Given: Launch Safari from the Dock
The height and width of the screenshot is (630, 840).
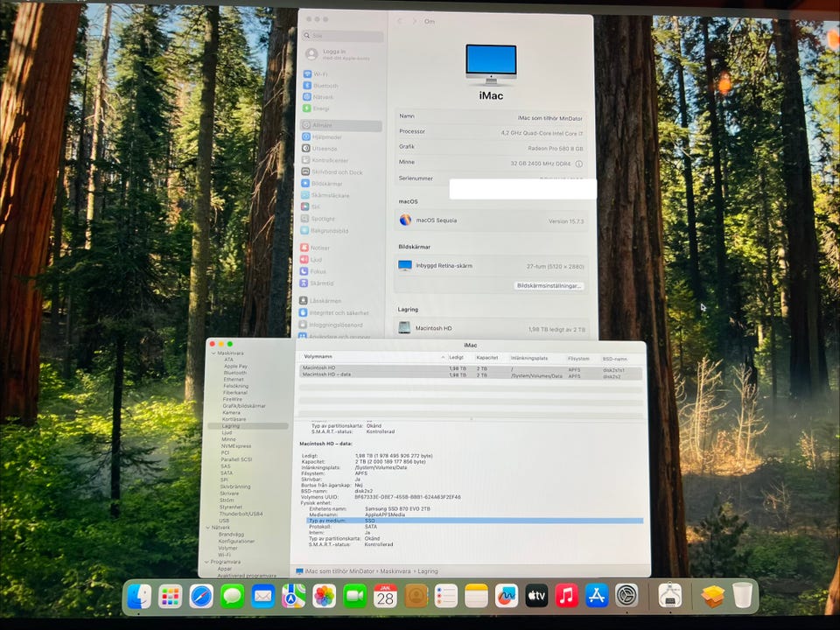Looking at the screenshot, I should 201,596.
